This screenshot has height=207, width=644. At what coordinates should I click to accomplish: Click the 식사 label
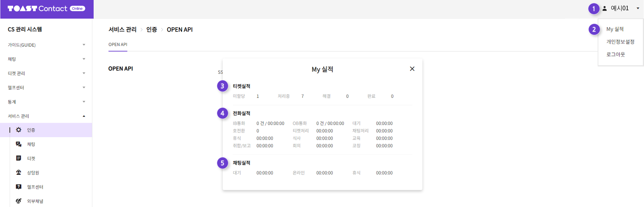click(297, 138)
